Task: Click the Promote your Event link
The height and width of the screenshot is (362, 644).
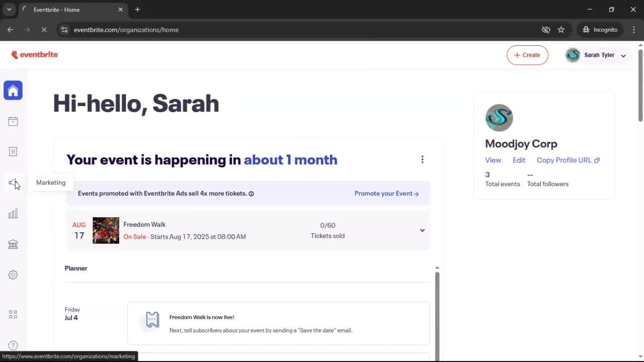Action: coord(386,194)
